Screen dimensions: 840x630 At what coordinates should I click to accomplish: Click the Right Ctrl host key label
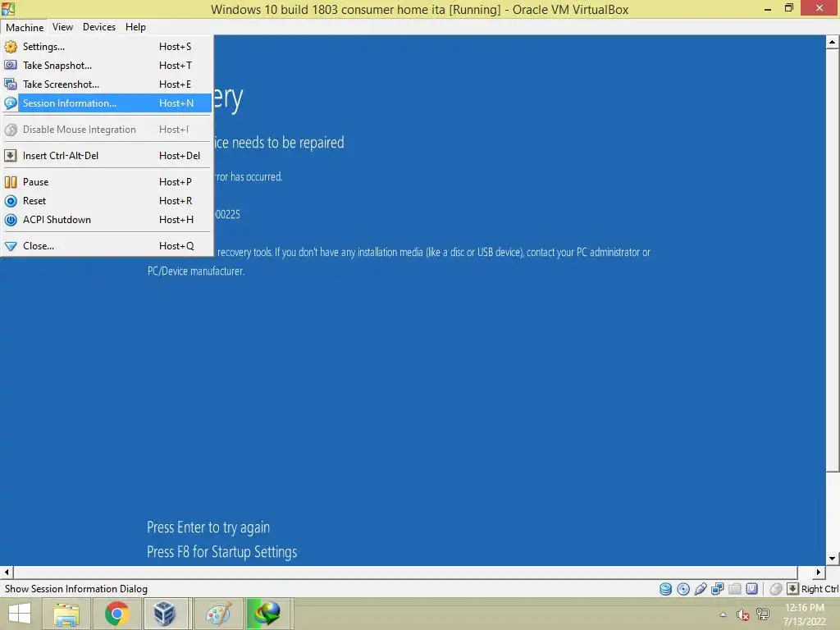819,589
